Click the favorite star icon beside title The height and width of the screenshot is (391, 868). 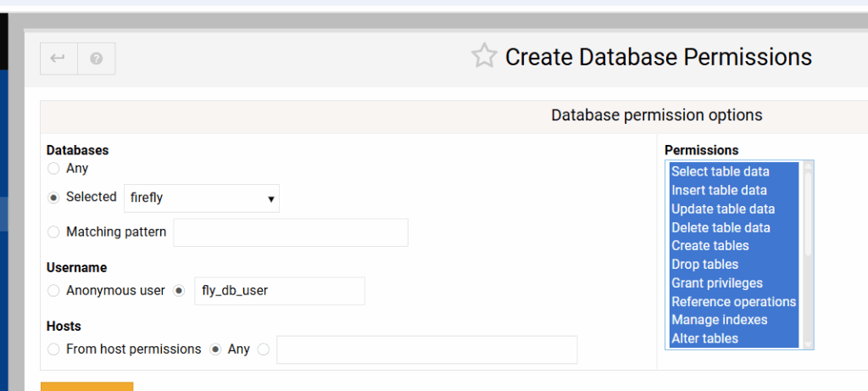[484, 57]
